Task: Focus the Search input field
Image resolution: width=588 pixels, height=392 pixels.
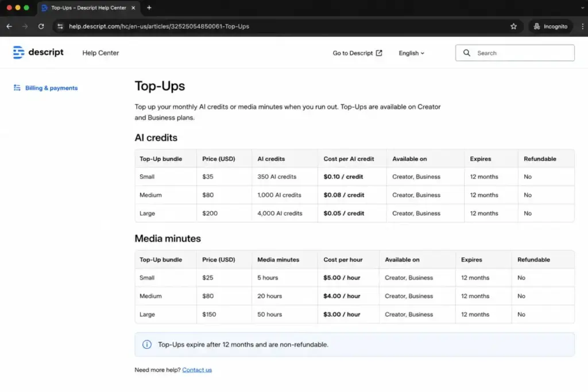Action: click(x=515, y=53)
